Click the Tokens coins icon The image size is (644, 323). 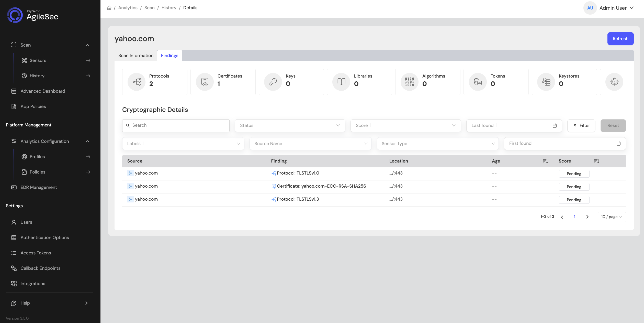pos(478,82)
